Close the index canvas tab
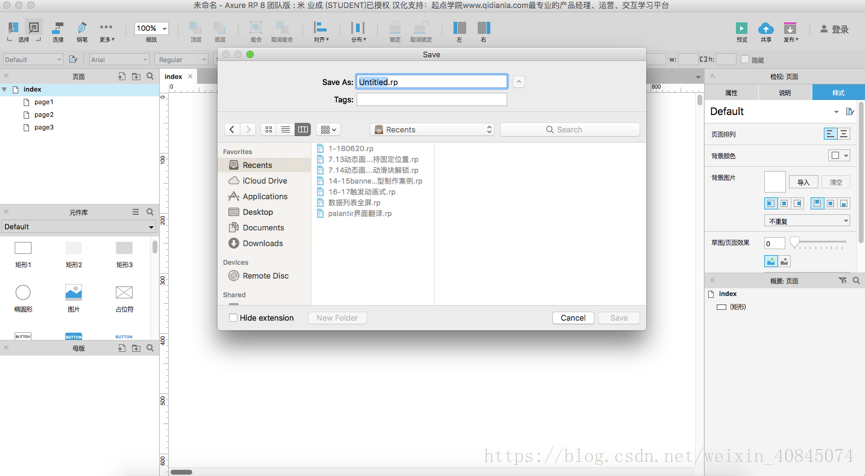 click(190, 77)
